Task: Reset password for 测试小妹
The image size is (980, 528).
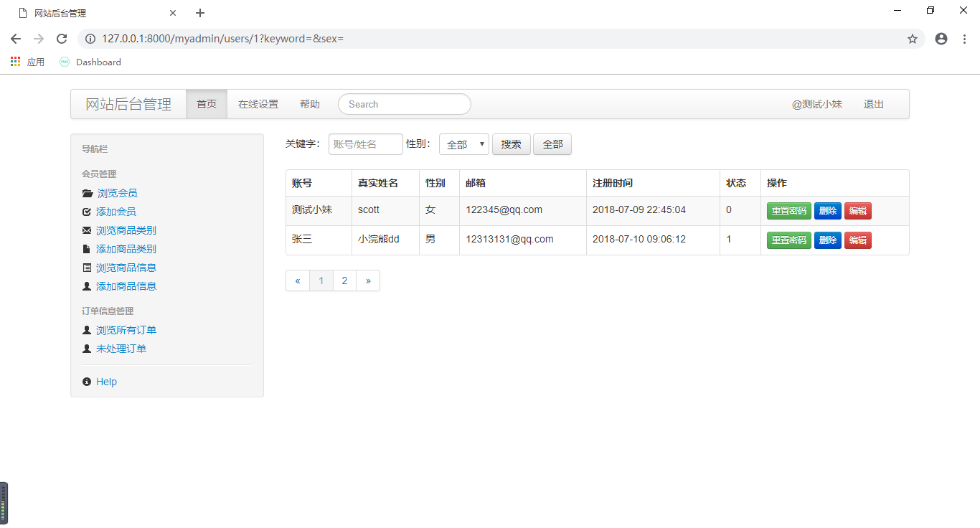Action: click(x=789, y=211)
